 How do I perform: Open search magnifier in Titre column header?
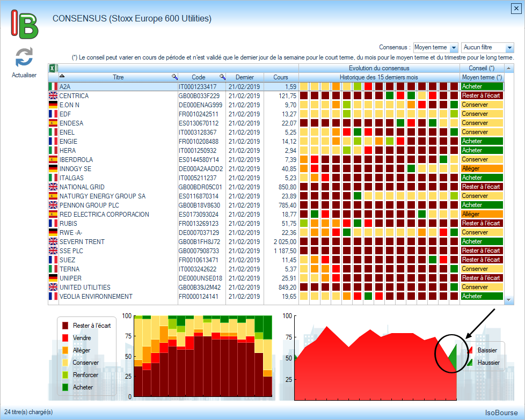174,77
